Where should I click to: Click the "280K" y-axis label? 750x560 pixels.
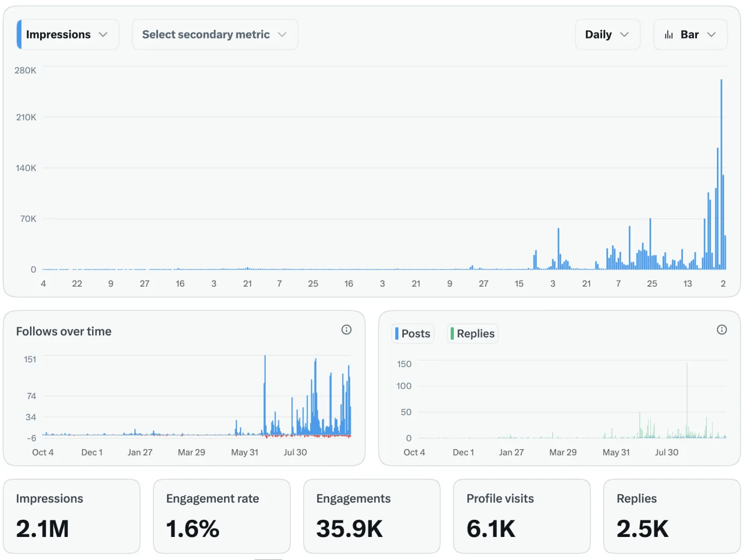[x=25, y=70]
